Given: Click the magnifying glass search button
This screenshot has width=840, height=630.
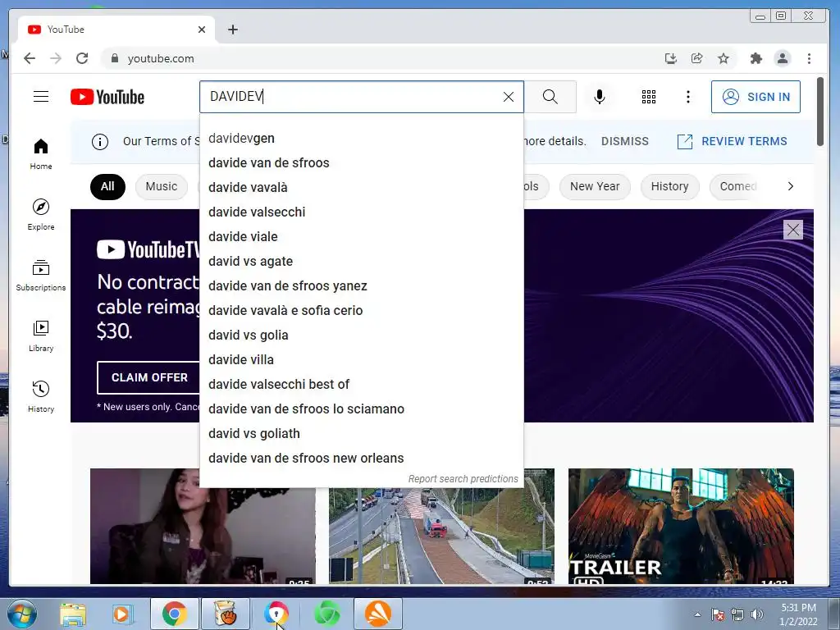Looking at the screenshot, I should coord(550,97).
